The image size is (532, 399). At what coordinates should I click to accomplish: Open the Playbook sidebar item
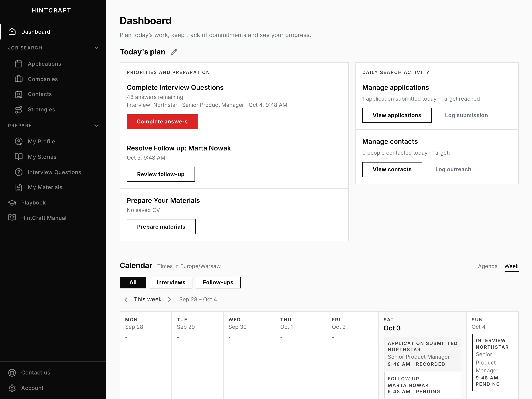click(53, 203)
